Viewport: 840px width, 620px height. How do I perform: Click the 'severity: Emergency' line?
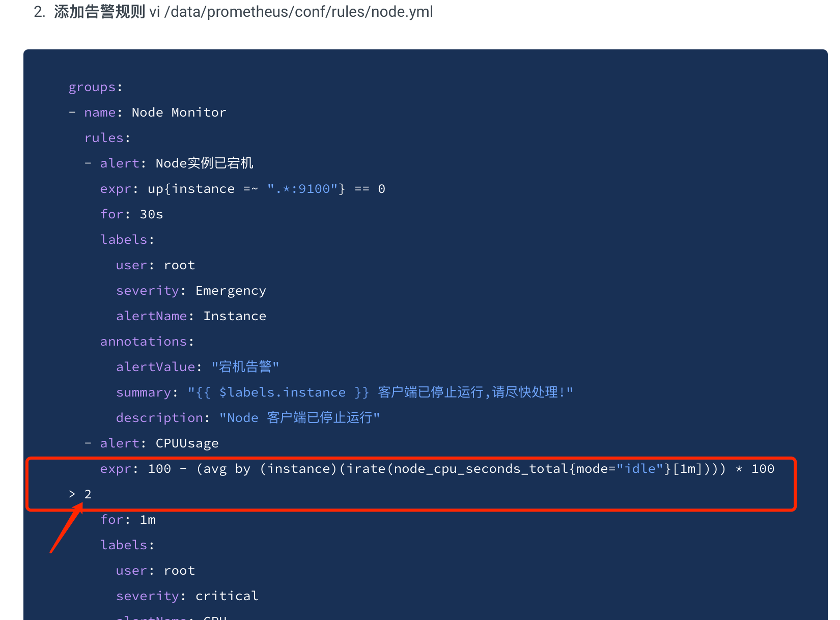click(x=191, y=291)
